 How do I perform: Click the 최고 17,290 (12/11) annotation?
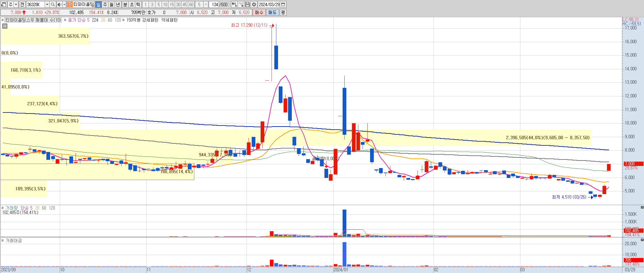[x=249, y=25]
